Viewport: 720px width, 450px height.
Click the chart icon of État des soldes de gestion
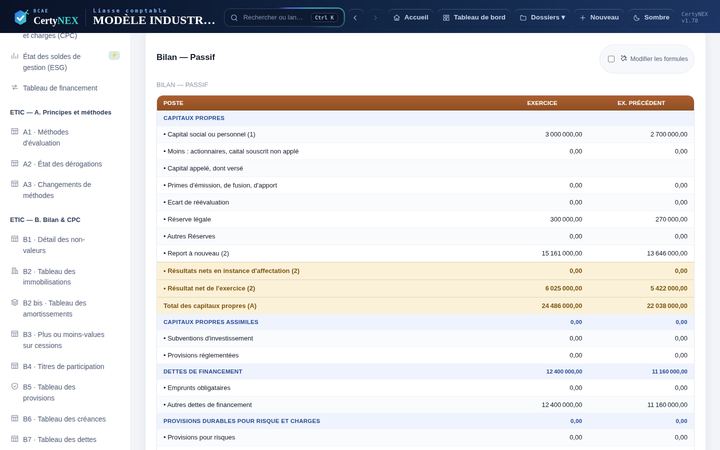tap(14, 56)
